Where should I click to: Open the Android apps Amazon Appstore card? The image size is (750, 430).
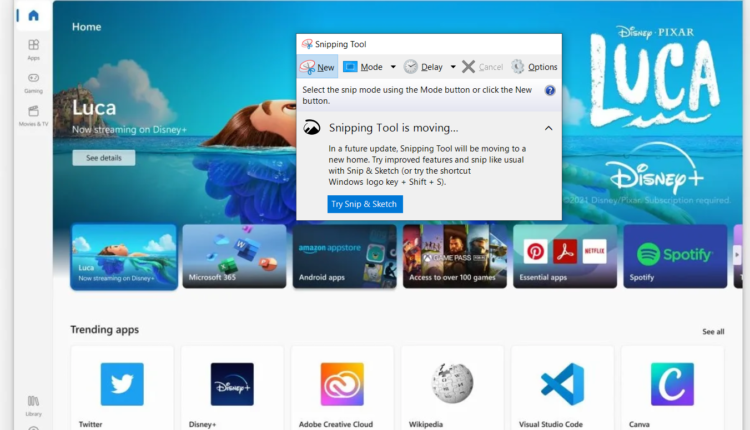(344, 256)
